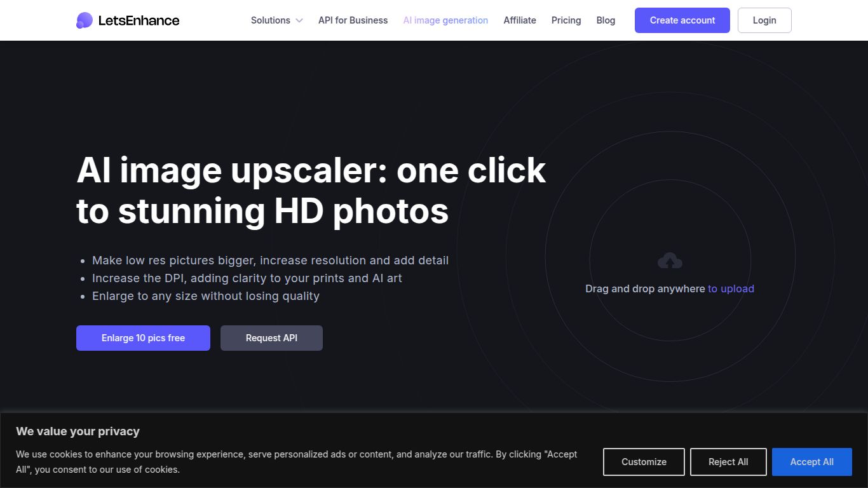This screenshot has height=488, width=868.
Task: Click the Create account button
Action: (682, 20)
